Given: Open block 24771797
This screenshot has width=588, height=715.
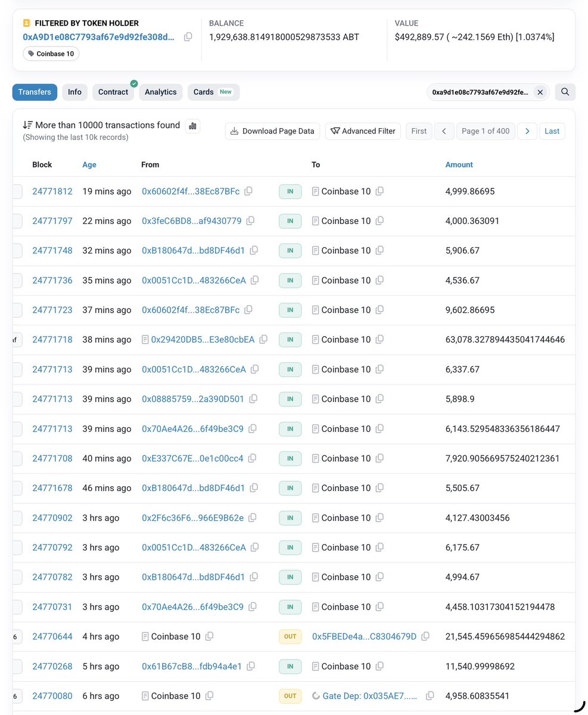Looking at the screenshot, I should (x=52, y=221).
